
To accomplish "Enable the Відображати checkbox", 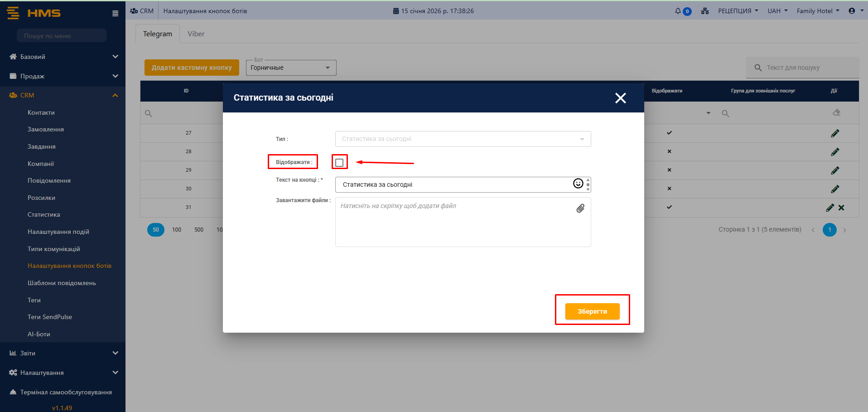I will click(339, 162).
